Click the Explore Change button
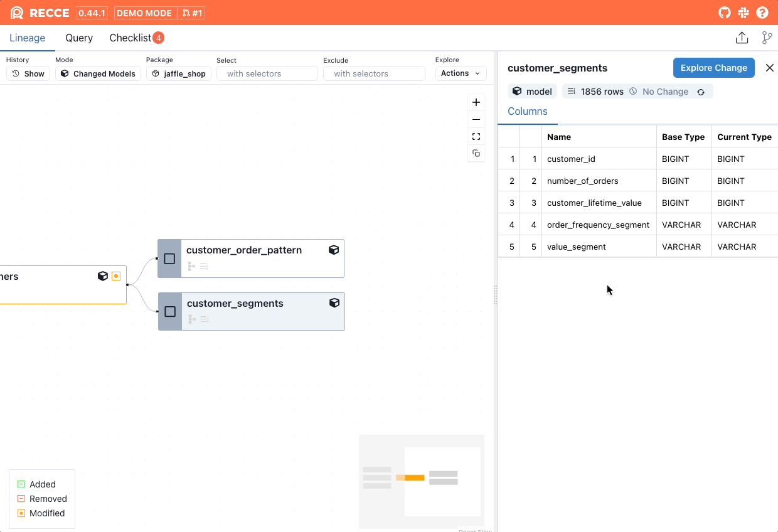Viewport: 778px width, 532px height. click(713, 68)
